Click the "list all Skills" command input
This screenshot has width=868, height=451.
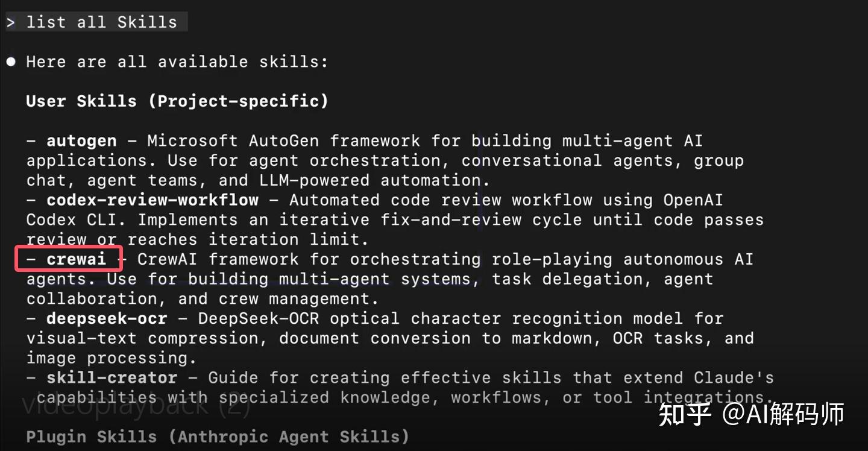(x=101, y=22)
